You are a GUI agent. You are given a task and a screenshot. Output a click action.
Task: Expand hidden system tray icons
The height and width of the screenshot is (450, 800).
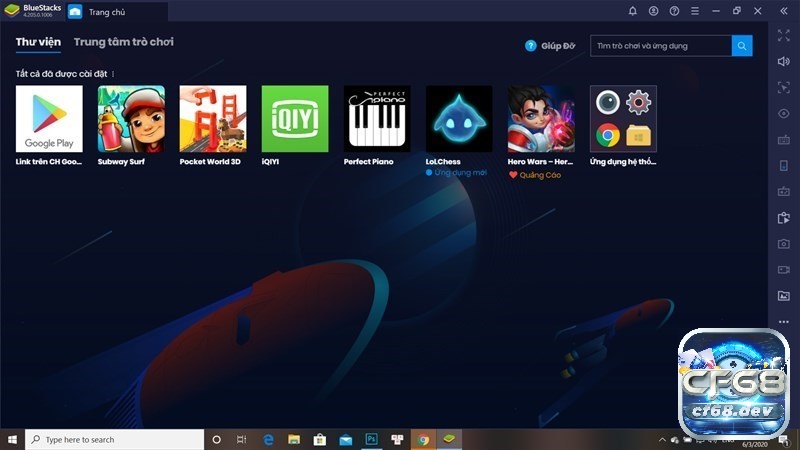[x=662, y=439]
